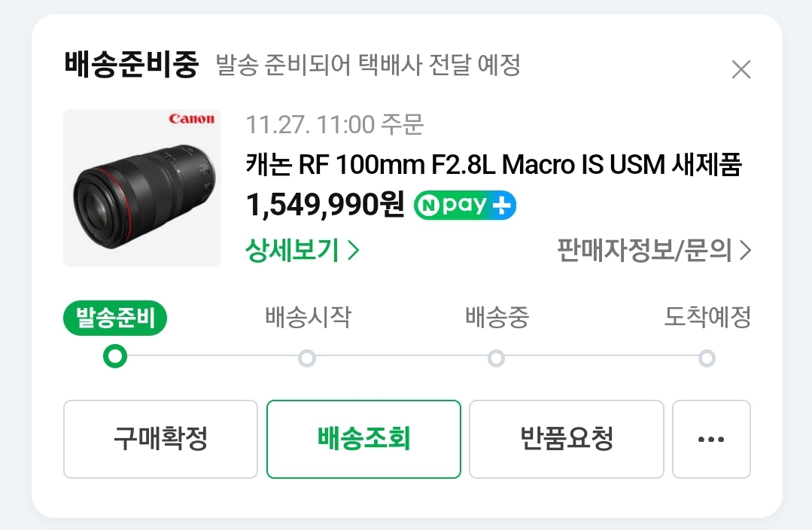Click the 배송중 step label
Image resolution: width=812 pixels, height=530 pixels.
(497, 318)
